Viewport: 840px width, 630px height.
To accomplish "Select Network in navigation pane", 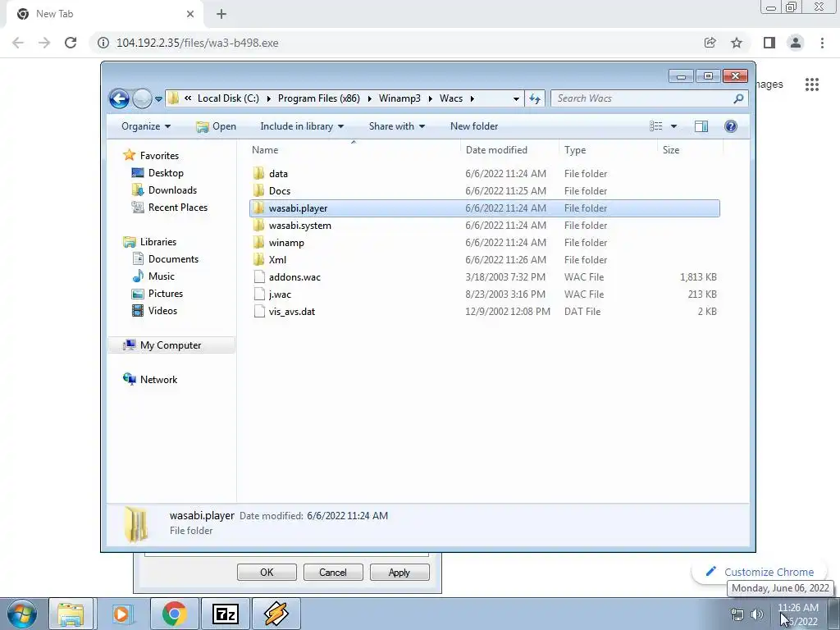I will click(x=158, y=380).
